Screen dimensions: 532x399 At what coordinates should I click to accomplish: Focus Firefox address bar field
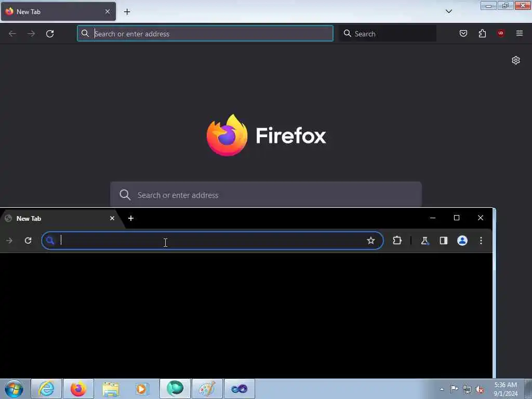point(205,34)
